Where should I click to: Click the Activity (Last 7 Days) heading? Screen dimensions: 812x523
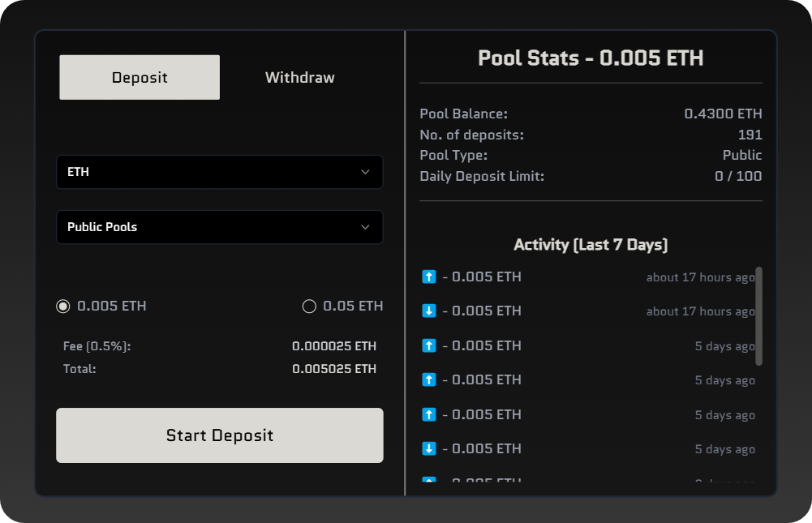[591, 245]
